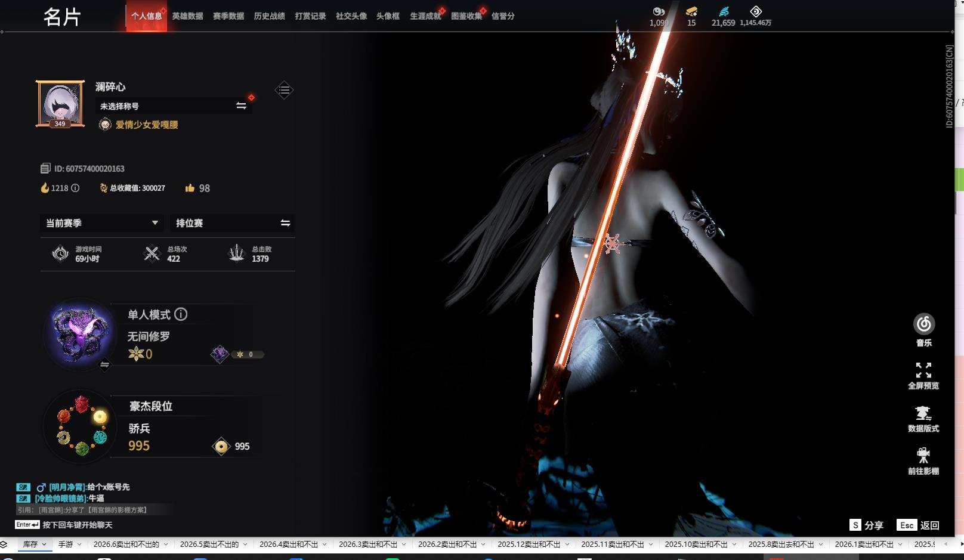The width and height of the screenshot is (964, 560).
Task: Click the 游戏时间 clock icon
Action: point(60,253)
